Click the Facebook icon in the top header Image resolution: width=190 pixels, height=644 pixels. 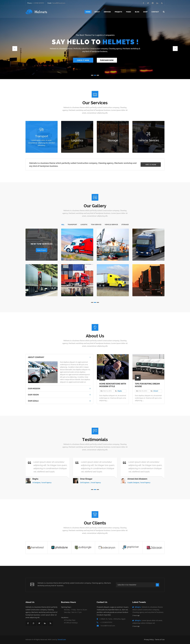[x=143, y=3]
